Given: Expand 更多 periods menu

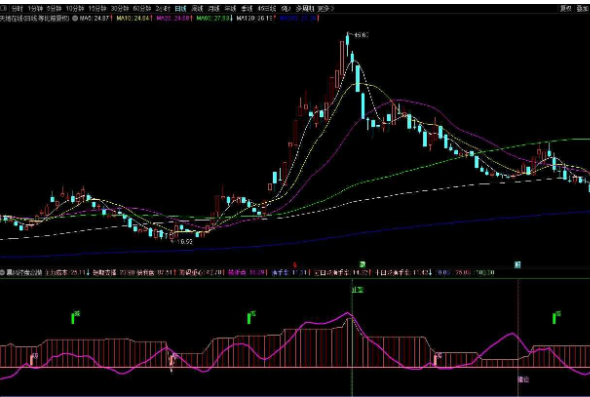Looking at the screenshot, I should [326, 9].
